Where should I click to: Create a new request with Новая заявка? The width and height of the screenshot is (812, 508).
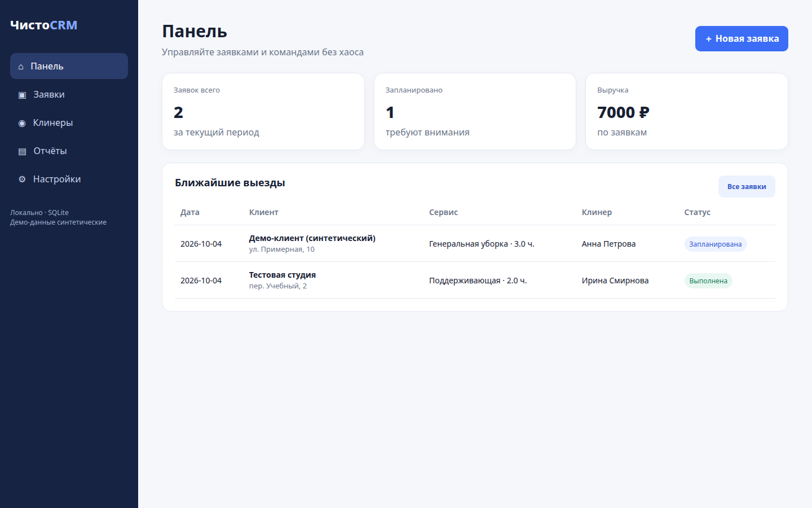(x=742, y=38)
